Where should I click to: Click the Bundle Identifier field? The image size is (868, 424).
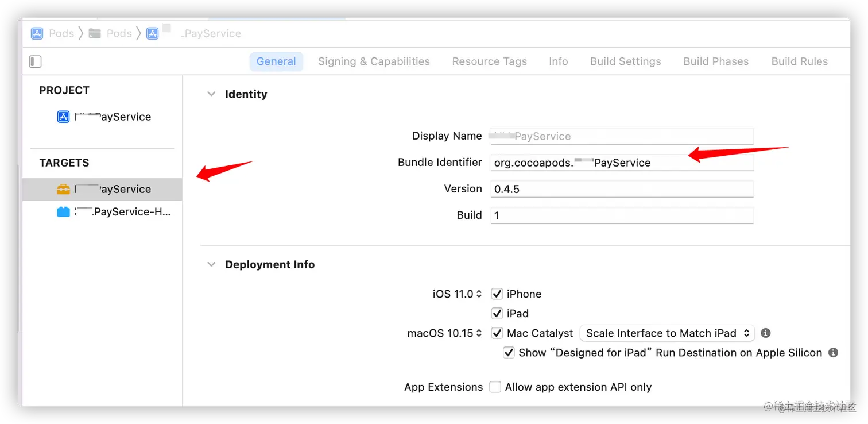(x=622, y=163)
